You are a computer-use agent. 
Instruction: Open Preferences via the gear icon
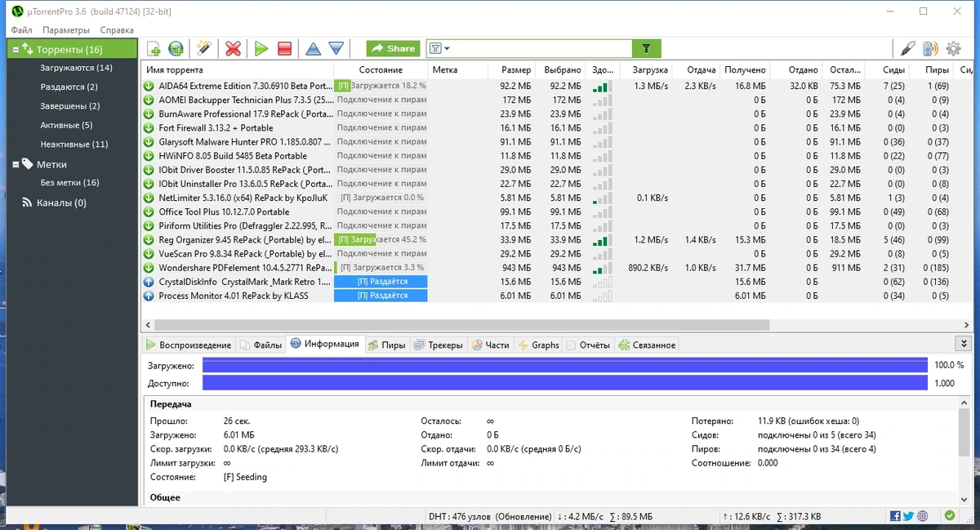tap(953, 49)
